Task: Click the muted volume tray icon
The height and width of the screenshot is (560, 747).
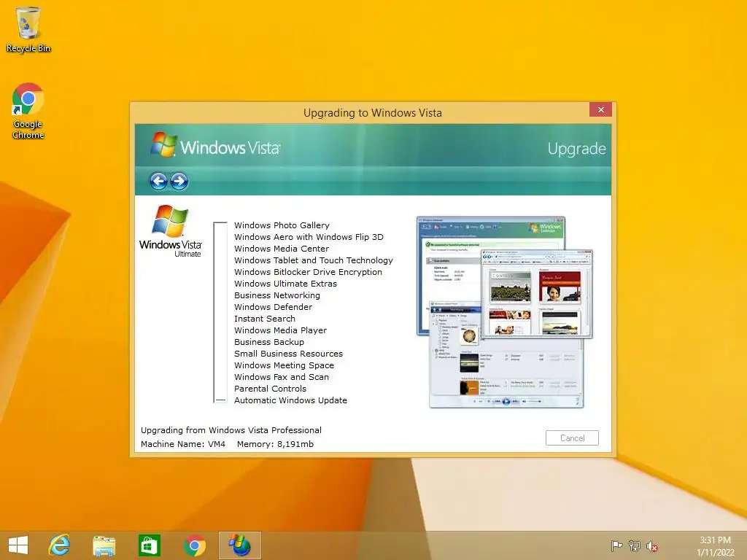Action: pyautogui.click(x=652, y=546)
